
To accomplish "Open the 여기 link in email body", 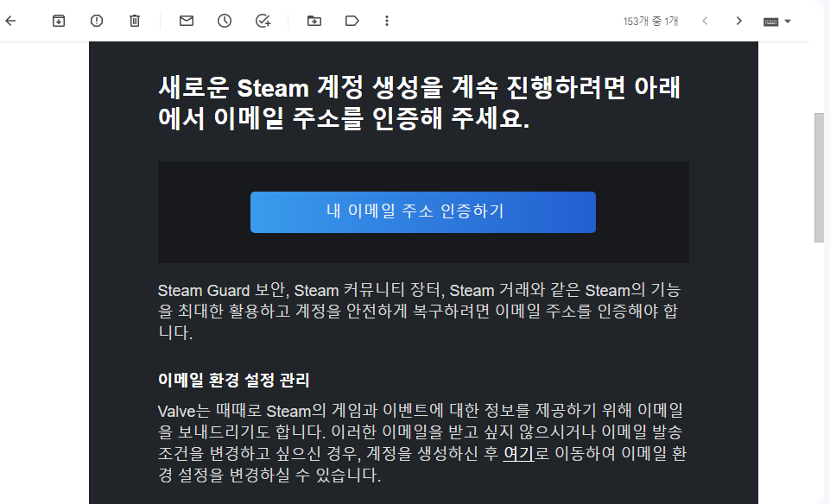I will [x=518, y=453].
